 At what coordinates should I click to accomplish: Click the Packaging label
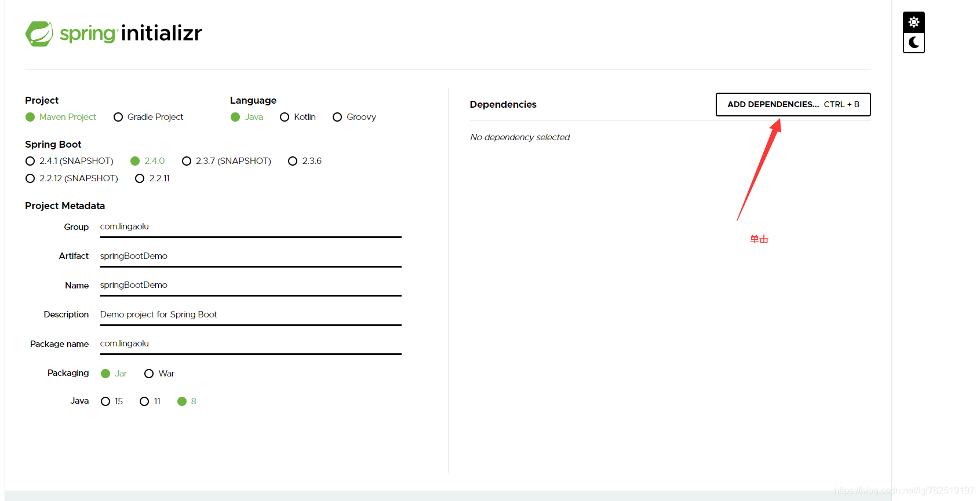pos(68,373)
